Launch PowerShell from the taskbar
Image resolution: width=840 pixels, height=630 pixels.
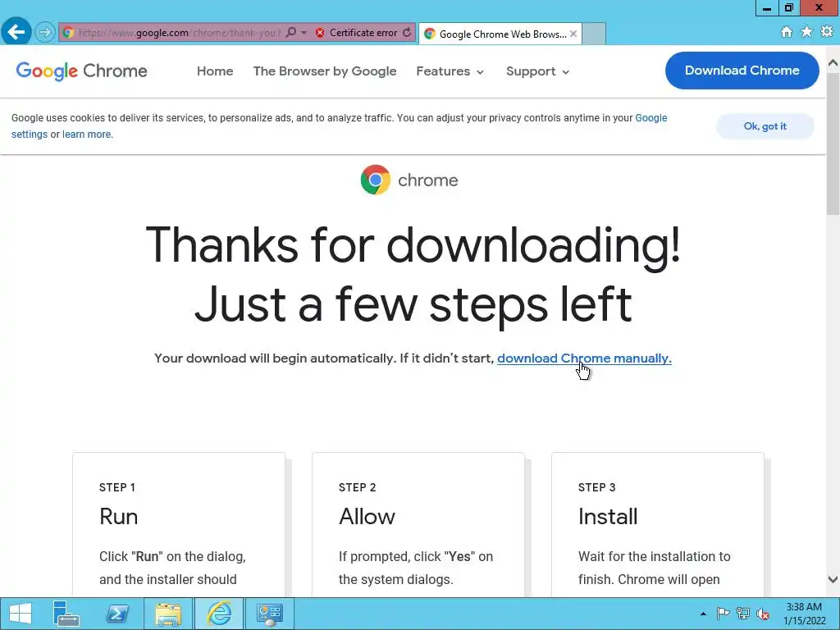[117, 614]
